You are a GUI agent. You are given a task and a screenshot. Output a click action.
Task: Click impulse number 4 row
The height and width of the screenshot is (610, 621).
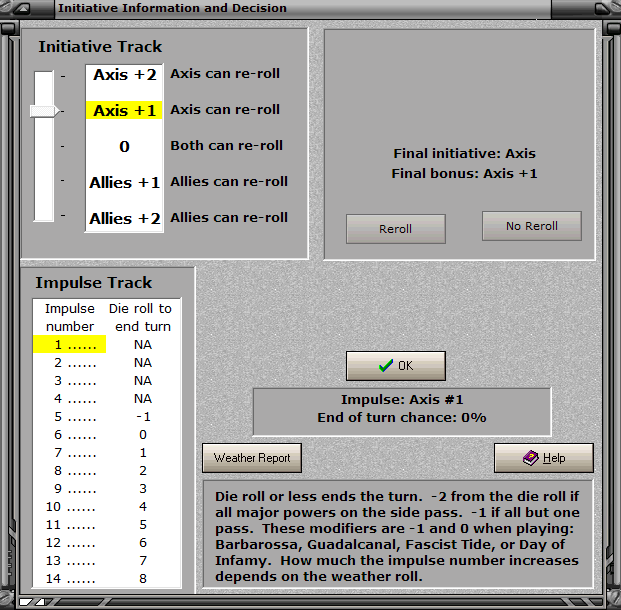pyautogui.click(x=107, y=398)
